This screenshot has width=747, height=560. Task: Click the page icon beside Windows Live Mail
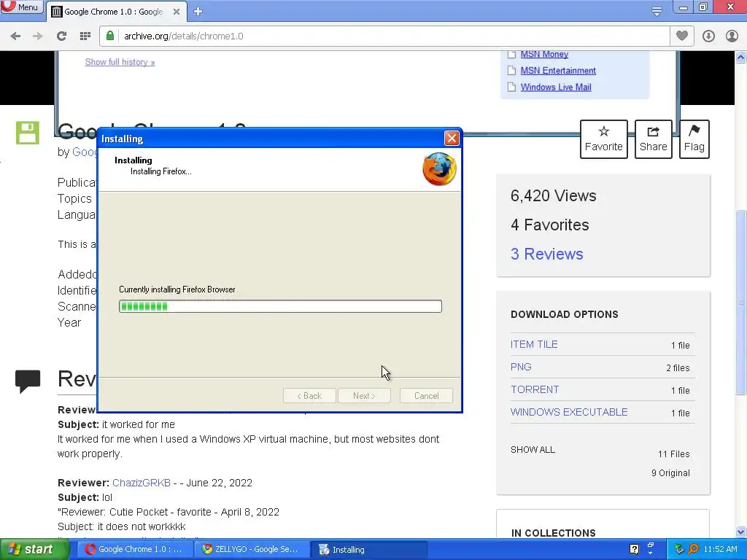(511, 87)
